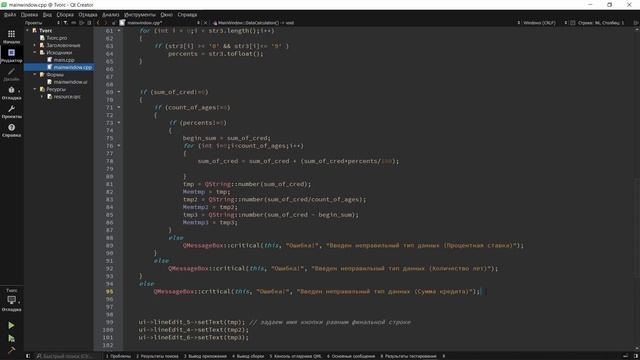Screen dimensions: 640x360
Task: Click the synchronize with editor link icon
Action: tap(74, 23)
